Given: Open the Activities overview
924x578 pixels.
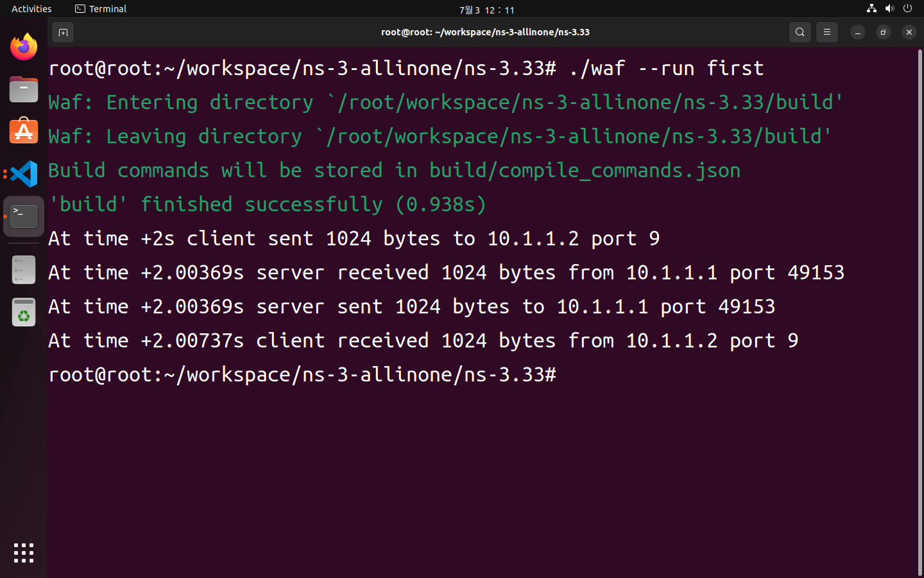Looking at the screenshot, I should [x=31, y=9].
